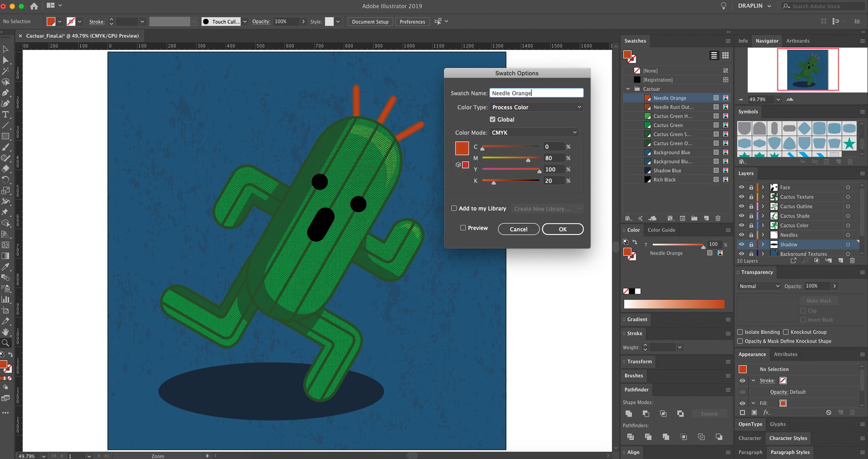
Task: Open the Color Mode CMYK dropdown
Action: pyautogui.click(x=534, y=132)
